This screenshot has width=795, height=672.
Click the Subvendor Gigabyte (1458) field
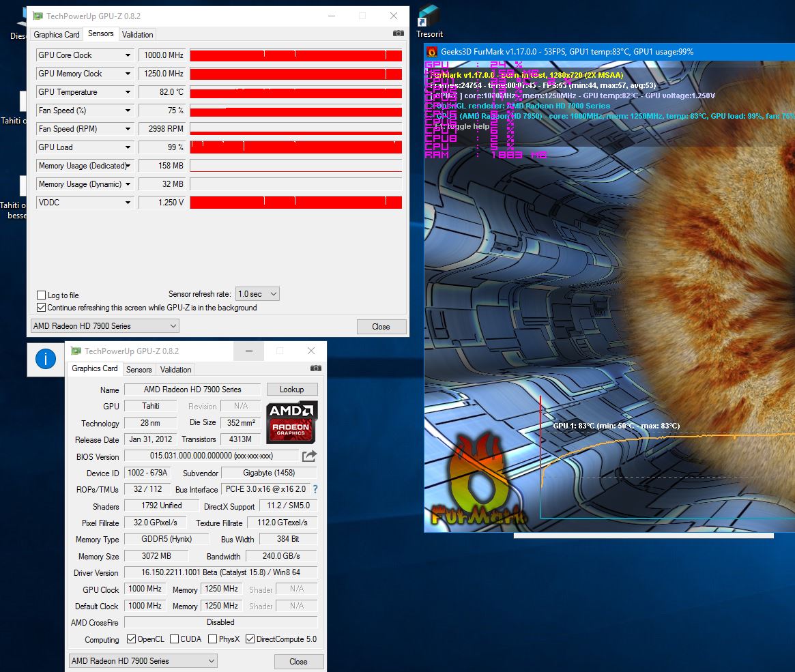270,473
